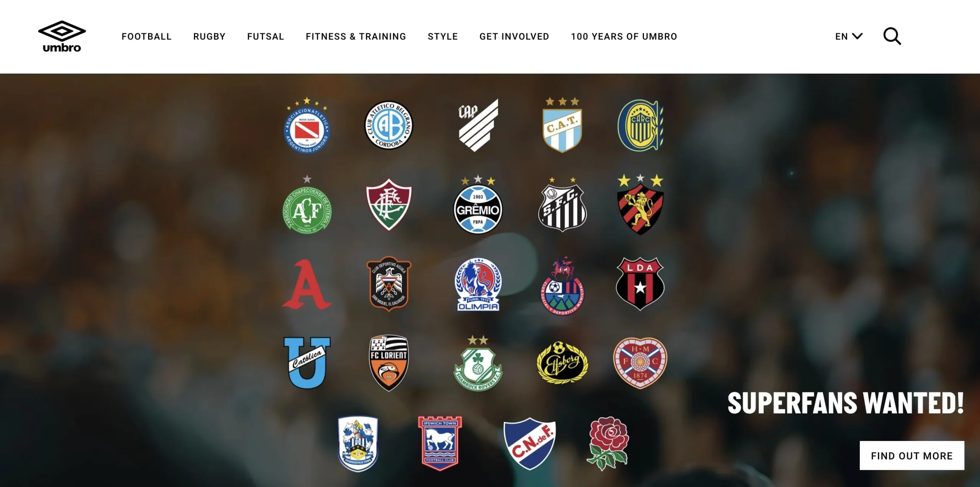
Task: Click the Find Out More button
Action: tap(912, 456)
